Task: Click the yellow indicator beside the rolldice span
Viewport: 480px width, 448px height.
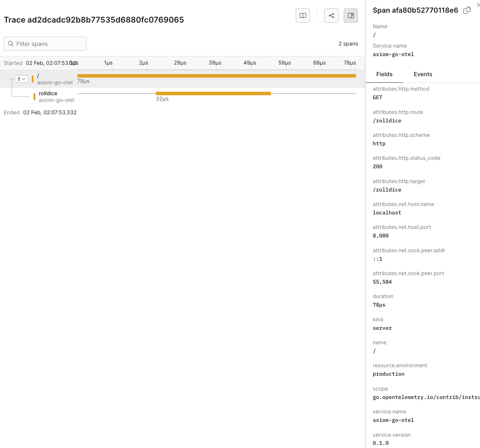Action: (34, 96)
